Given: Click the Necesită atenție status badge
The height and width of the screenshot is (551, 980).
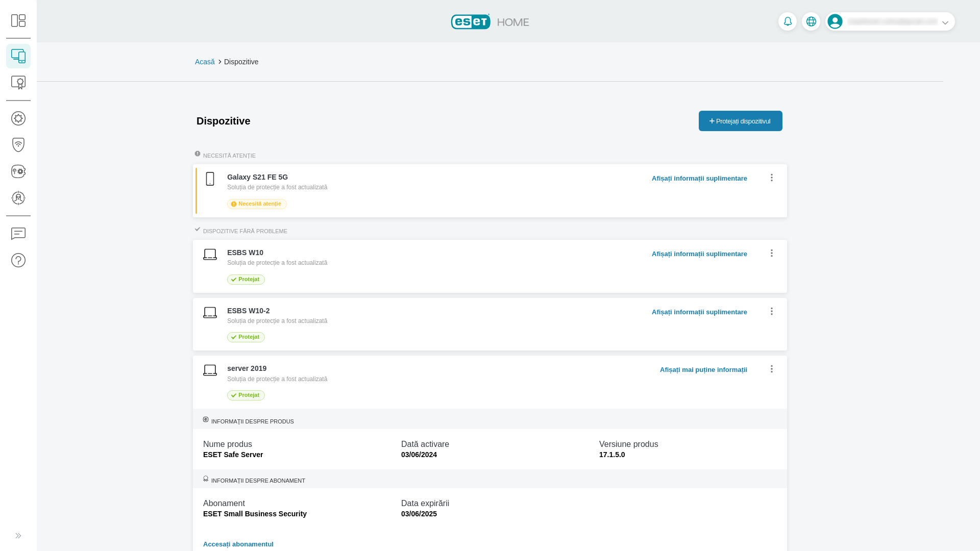Looking at the screenshot, I should coord(257,204).
